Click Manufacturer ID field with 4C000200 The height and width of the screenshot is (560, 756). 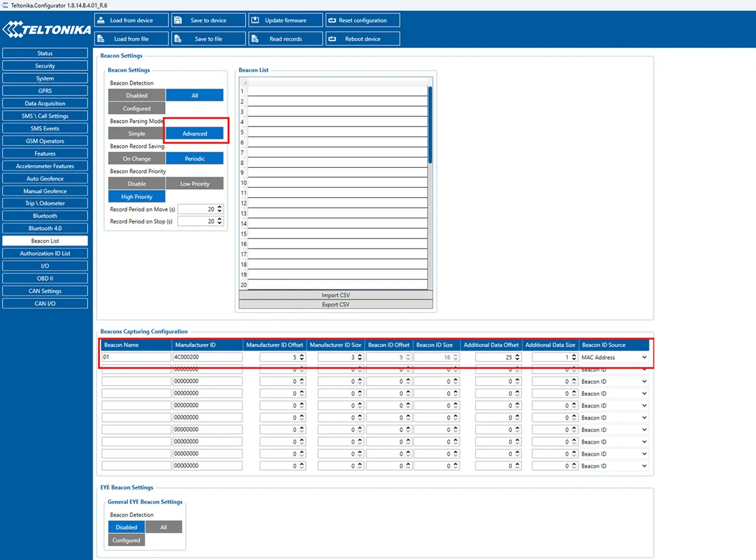click(207, 357)
